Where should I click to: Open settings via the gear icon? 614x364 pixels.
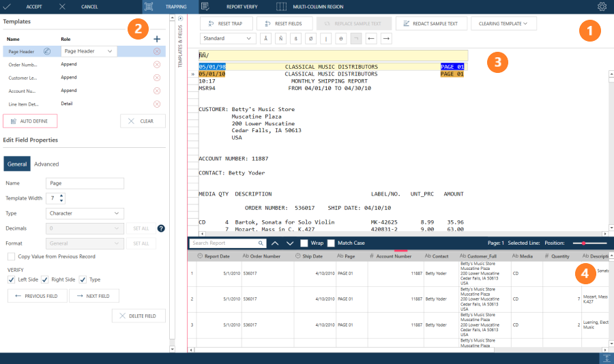click(x=602, y=7)
